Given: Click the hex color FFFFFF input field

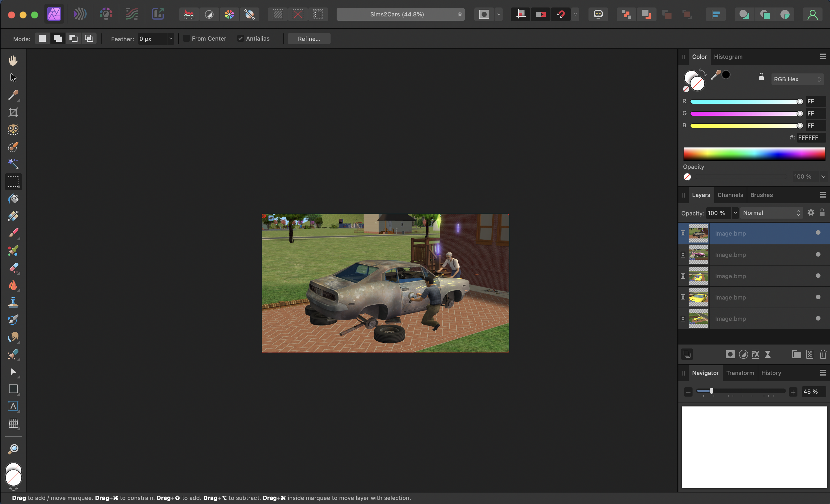Looking at the screenshot, I should point(811,137).
